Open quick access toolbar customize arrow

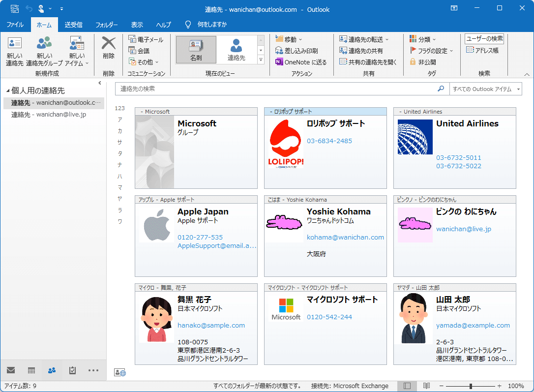tap(61, 9)
